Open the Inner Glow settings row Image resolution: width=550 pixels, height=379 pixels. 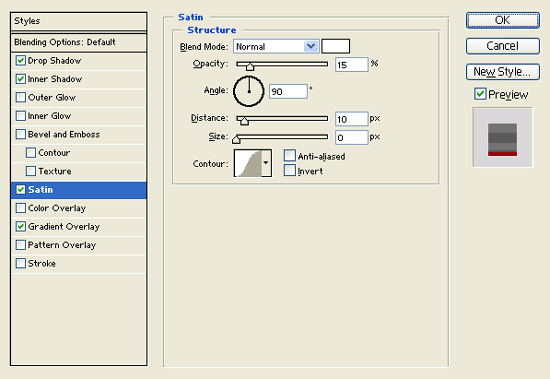[79, 116]
